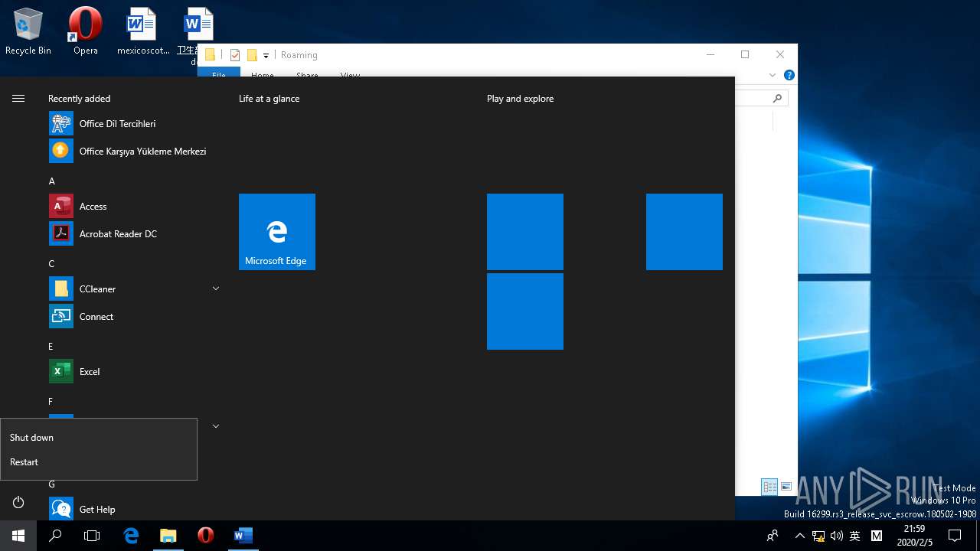The height and width of the screenshot is (551, 980).
Task: Click the Roaming title in Explorer window
Action: coord(299,55)
